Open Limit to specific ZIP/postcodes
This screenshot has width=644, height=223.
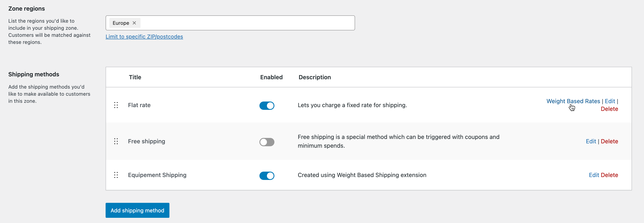click(144, 37)
